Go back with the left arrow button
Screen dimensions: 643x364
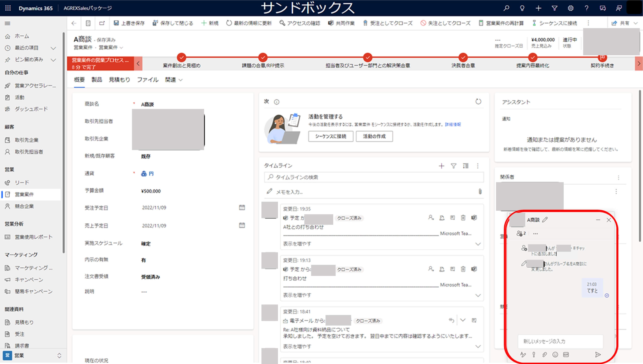(x=74, y=23)
